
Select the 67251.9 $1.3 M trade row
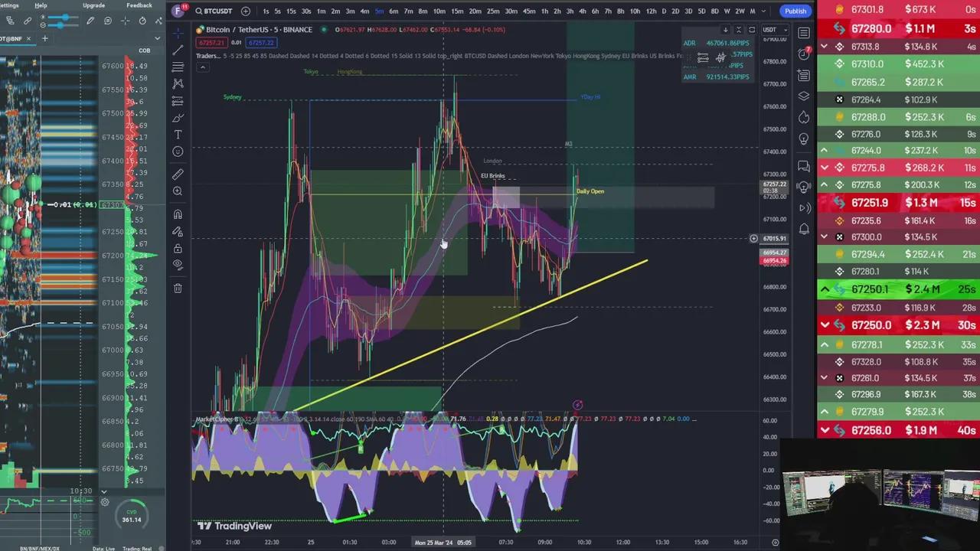pos(898,203)
